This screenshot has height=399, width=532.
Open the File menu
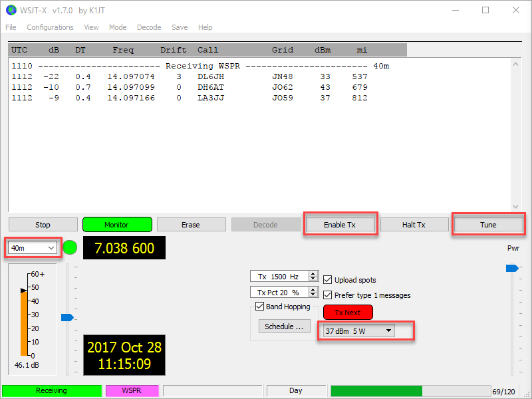click(11, 27)
